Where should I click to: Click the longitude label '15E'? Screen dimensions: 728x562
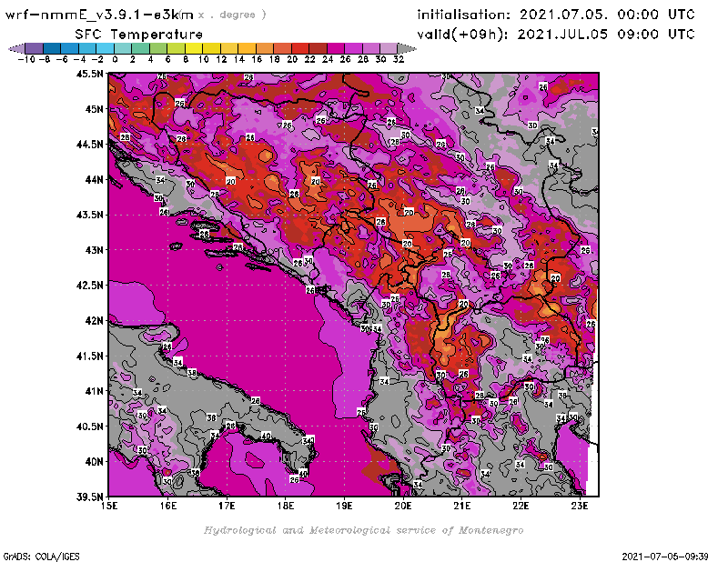pos(109,506)
